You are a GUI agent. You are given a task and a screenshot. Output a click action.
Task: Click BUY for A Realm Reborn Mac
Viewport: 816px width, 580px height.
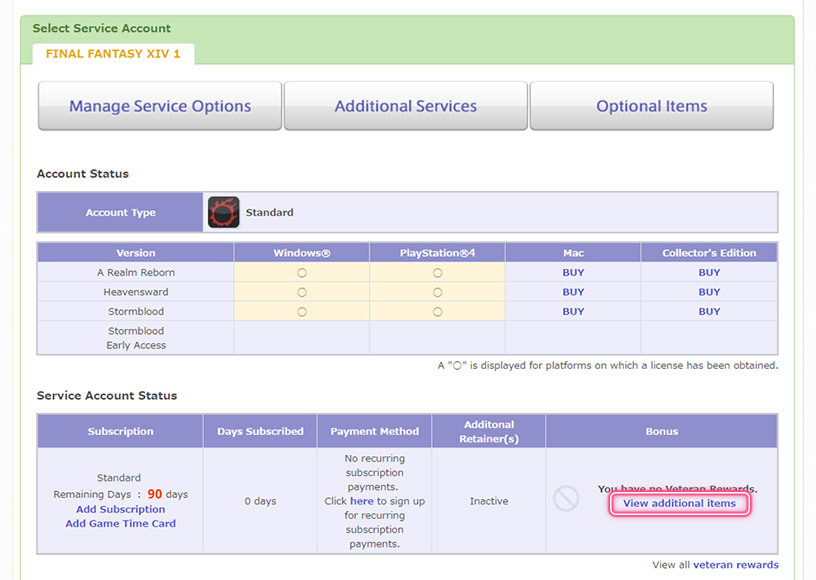[573, 273]
